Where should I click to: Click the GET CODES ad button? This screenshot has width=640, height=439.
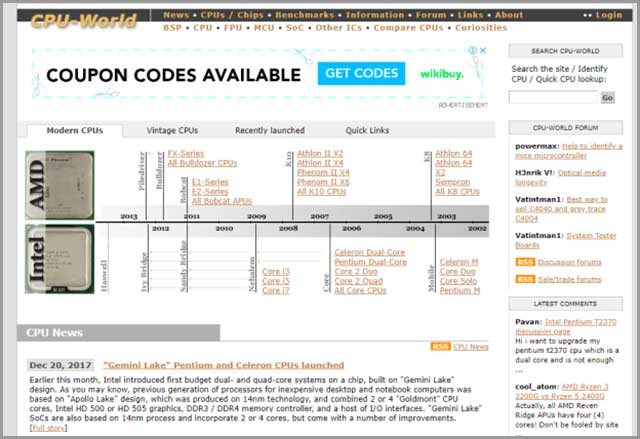pos(361,73)
